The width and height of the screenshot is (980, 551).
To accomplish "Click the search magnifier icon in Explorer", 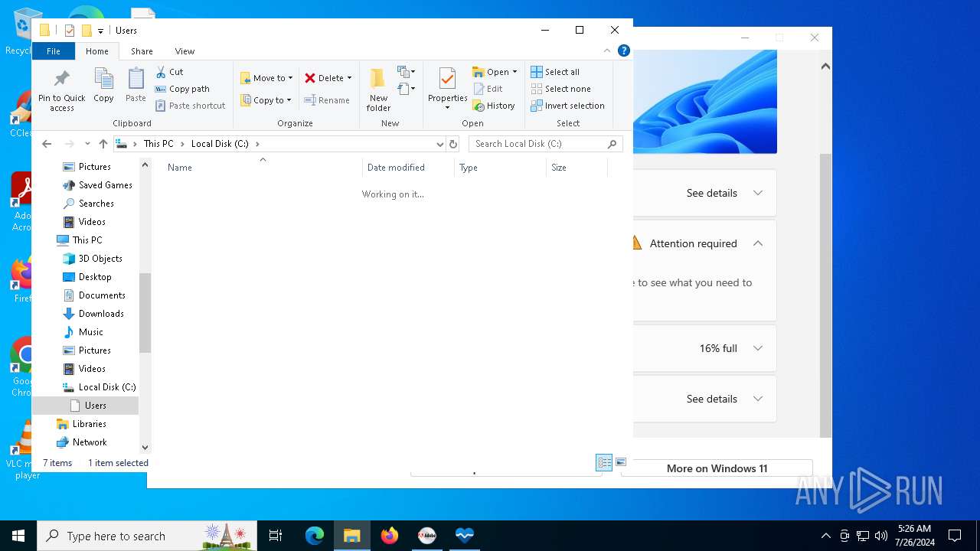I will (612, 144).
